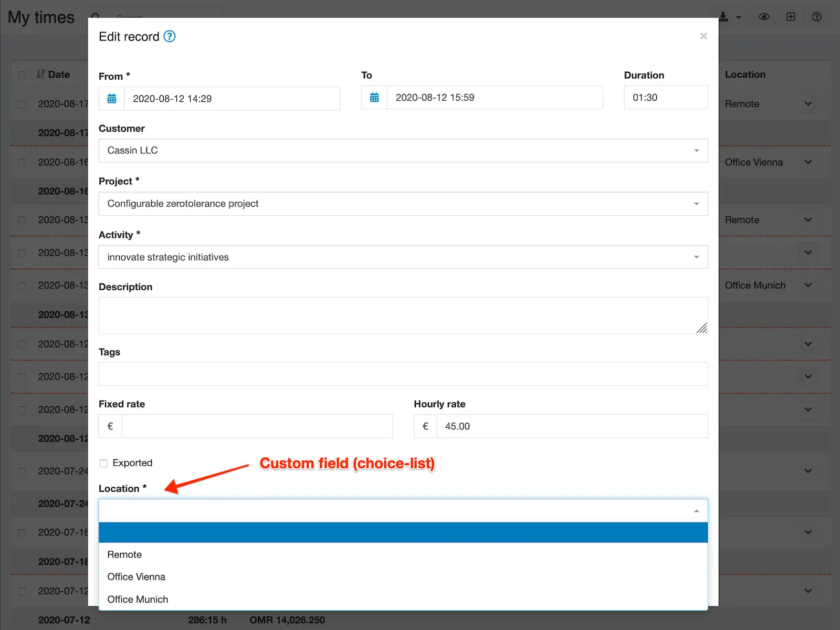The image size is (840, 630).
Task: Click into the Tags input field
Action: point(403,374)
